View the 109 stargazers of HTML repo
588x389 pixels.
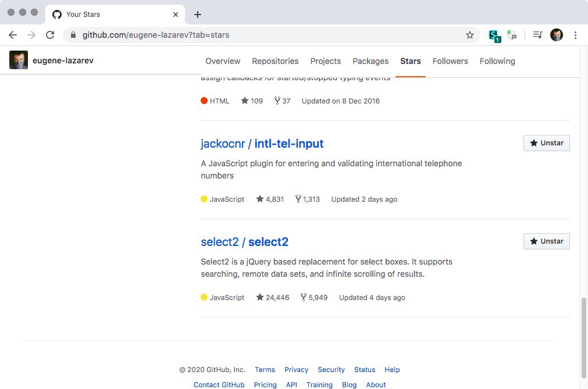(252, 101)
